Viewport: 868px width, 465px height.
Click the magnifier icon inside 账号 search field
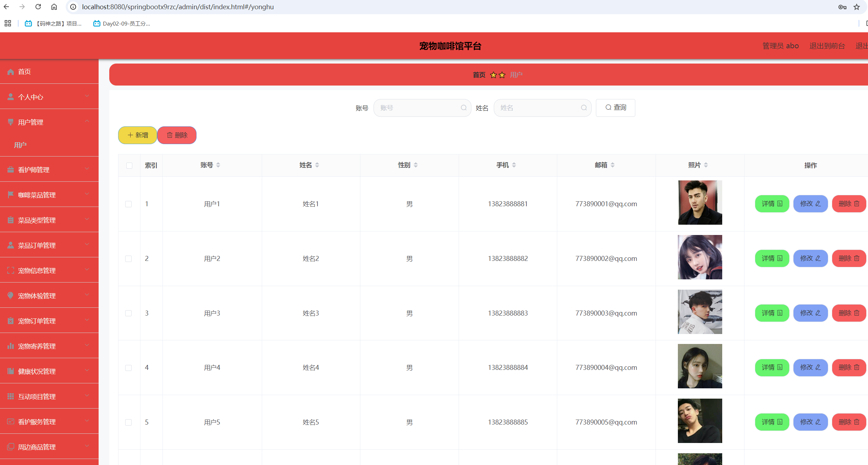[x=464, y=108]
